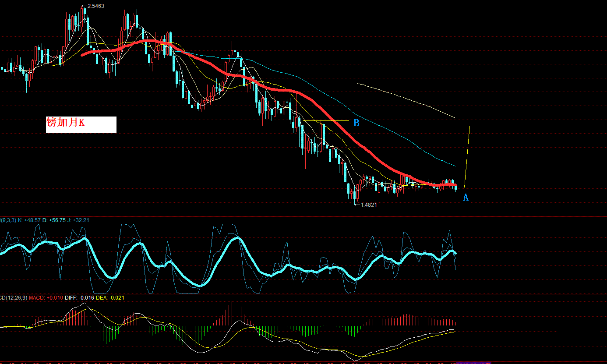This screenshot has width=607, height=364.
Task: Select the (12,26,9) MACD parameter text
Action: (x=17, y=298)
